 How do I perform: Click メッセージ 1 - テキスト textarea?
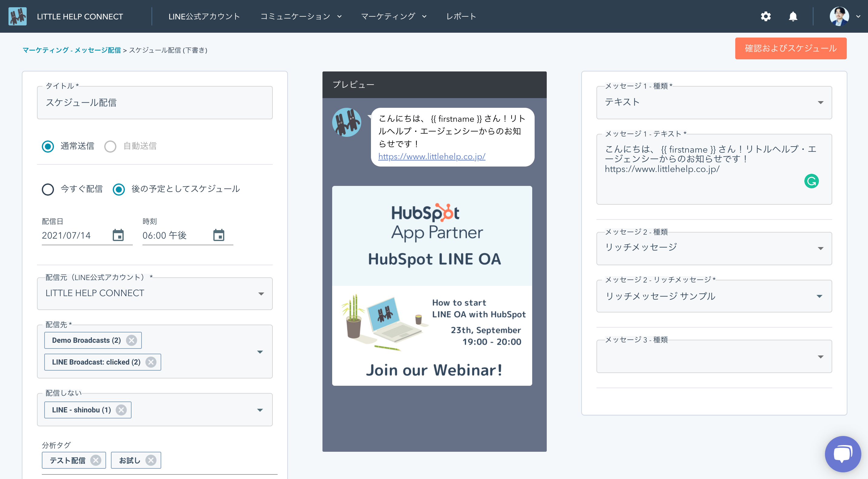tap(714, 169)
